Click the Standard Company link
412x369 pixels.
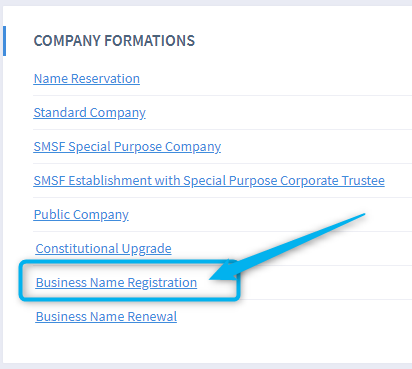[x=90, y=113]
